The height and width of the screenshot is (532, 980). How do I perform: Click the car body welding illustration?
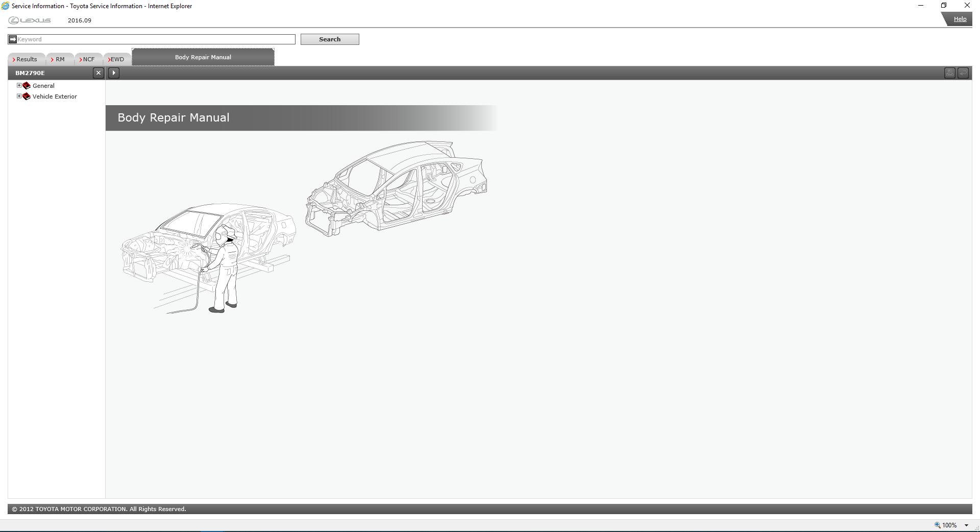[x=208, y=258]
